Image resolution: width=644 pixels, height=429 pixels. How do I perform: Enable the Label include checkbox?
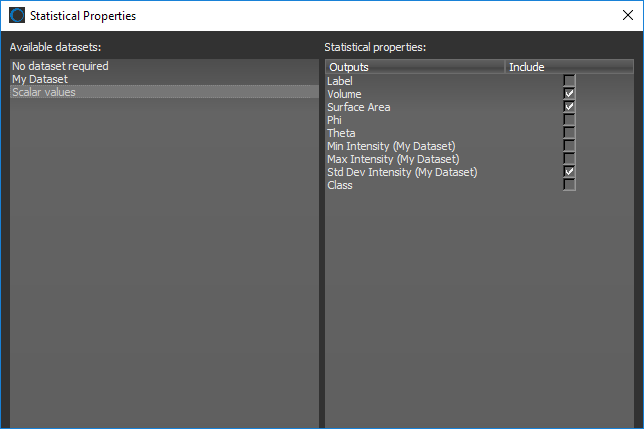(x=569, y=81)
